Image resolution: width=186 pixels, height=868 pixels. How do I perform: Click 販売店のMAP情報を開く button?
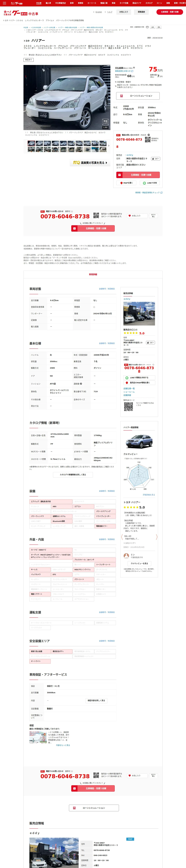(139, 383)
